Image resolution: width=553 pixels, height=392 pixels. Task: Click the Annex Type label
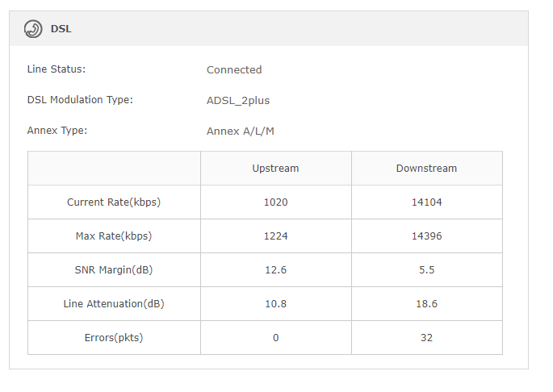57,131
